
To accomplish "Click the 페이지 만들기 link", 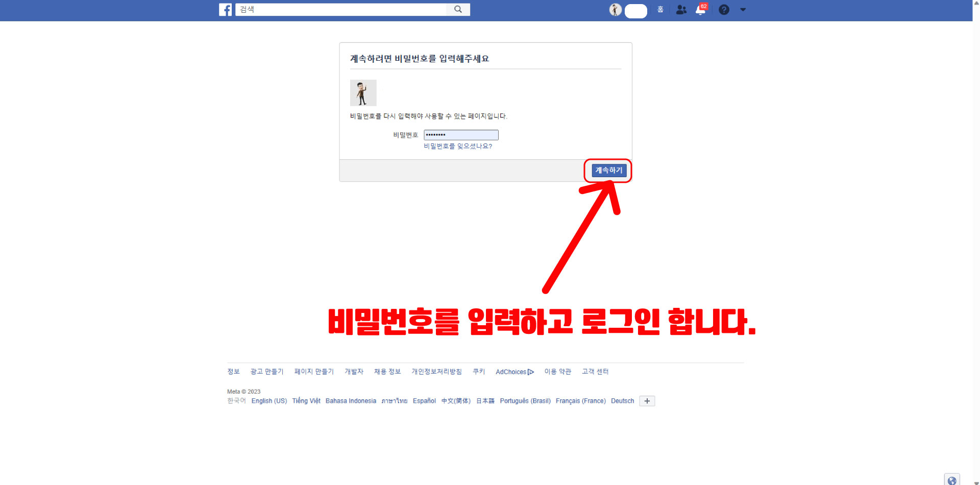I will (x=314, y=372).
